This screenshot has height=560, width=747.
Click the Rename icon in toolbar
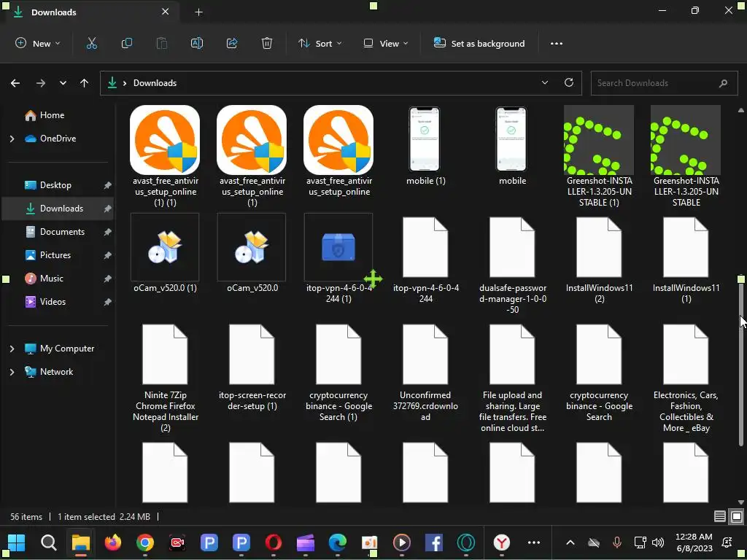(197, 43)
